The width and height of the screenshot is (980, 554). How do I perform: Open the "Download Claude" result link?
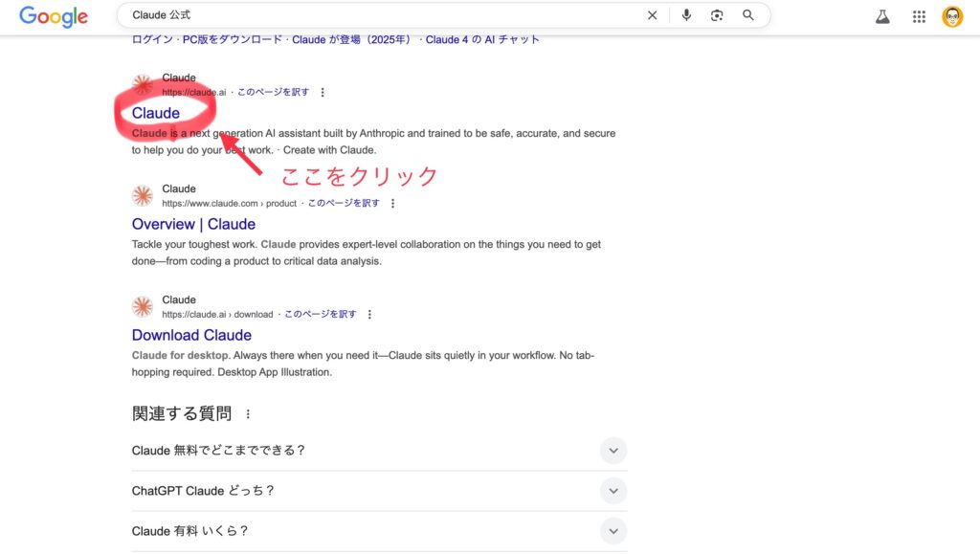[x=191, y=335]
